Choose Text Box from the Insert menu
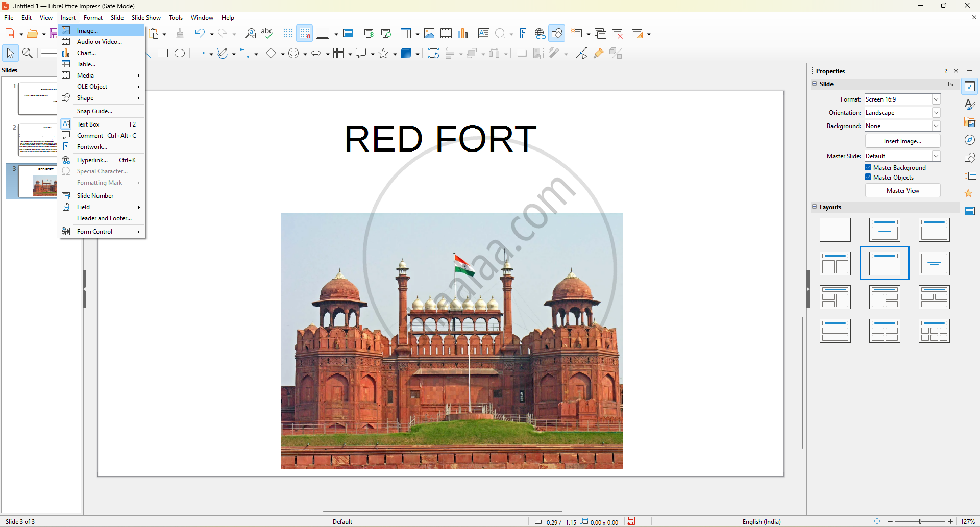980x527 pixels. pos(88,124)
